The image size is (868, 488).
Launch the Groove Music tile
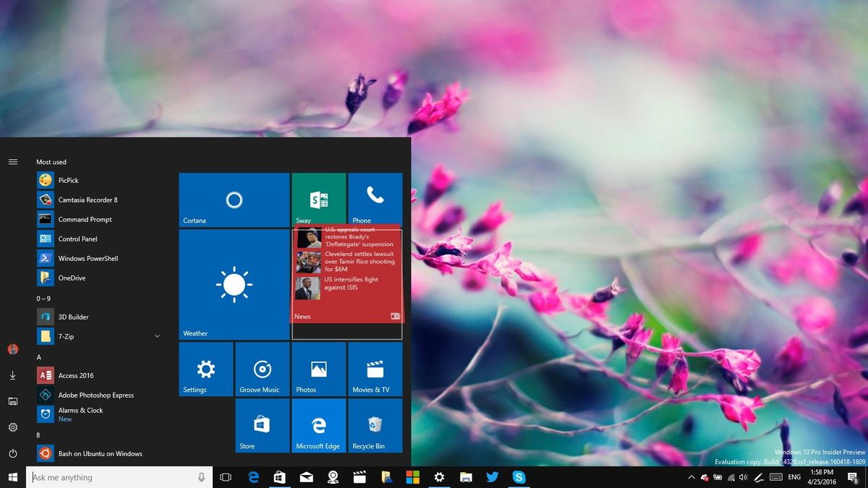(262, 369)
